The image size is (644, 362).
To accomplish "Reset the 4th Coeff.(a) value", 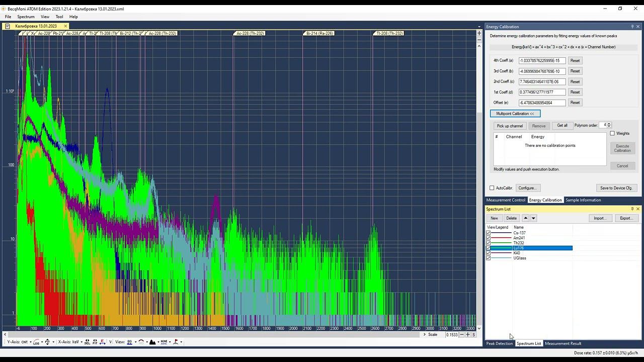I will 575,60.
